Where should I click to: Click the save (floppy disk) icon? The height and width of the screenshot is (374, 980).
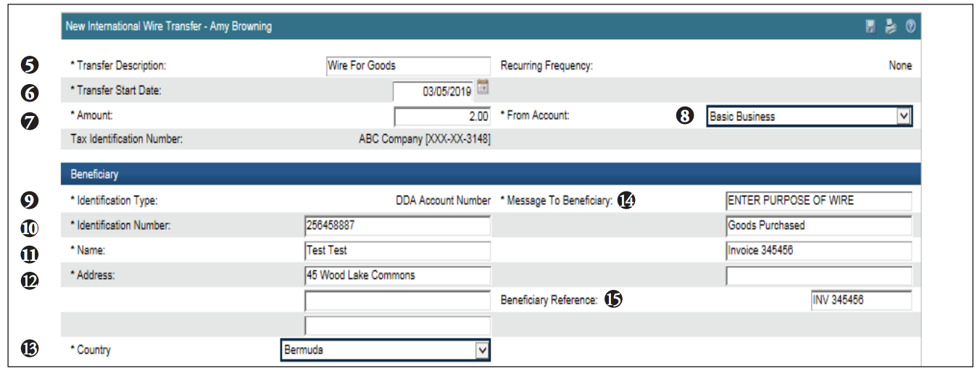(x=871, y=27)
